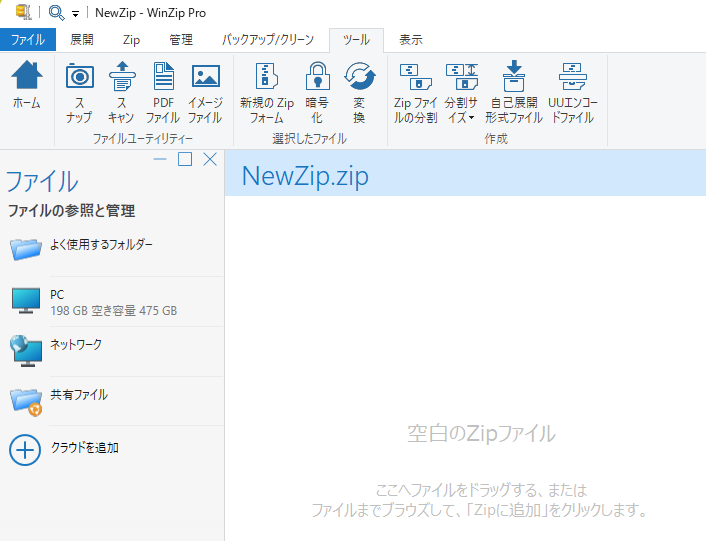Start the スキャン scan tool
The image size is (706, 541).
122,92
